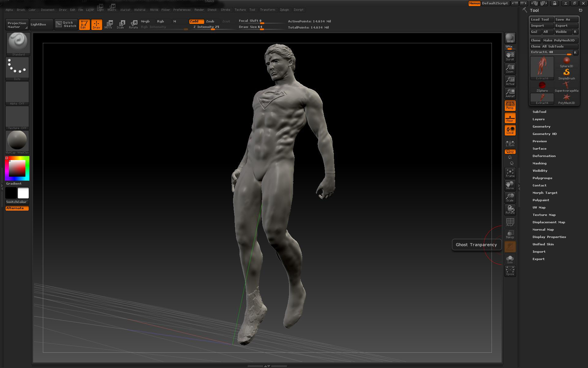Expand the Masking section
The height and width of the screenshot is (368, 588).
[x=539, y=163]
